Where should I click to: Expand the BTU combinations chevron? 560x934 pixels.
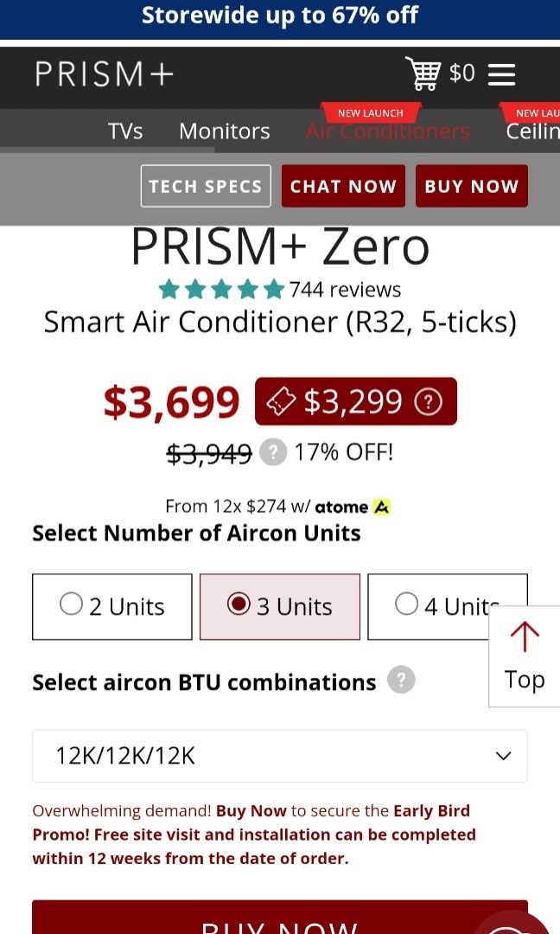(503, 755)
